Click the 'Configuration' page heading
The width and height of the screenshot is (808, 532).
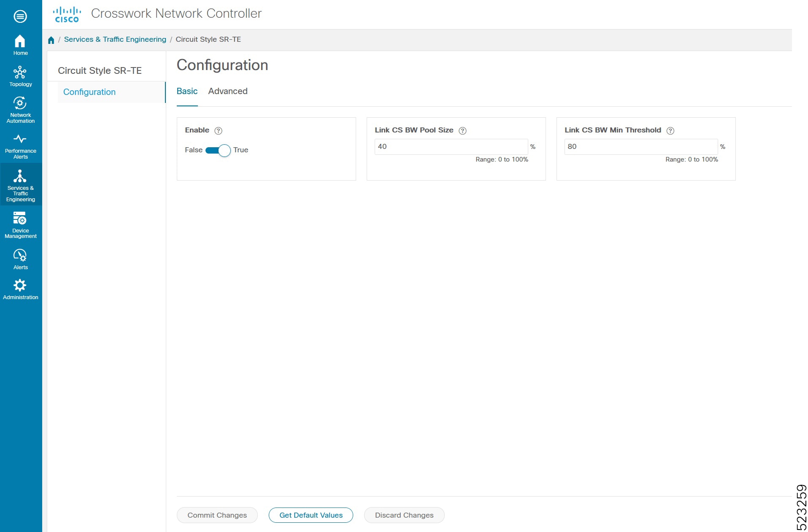click(x=222, y=65)
